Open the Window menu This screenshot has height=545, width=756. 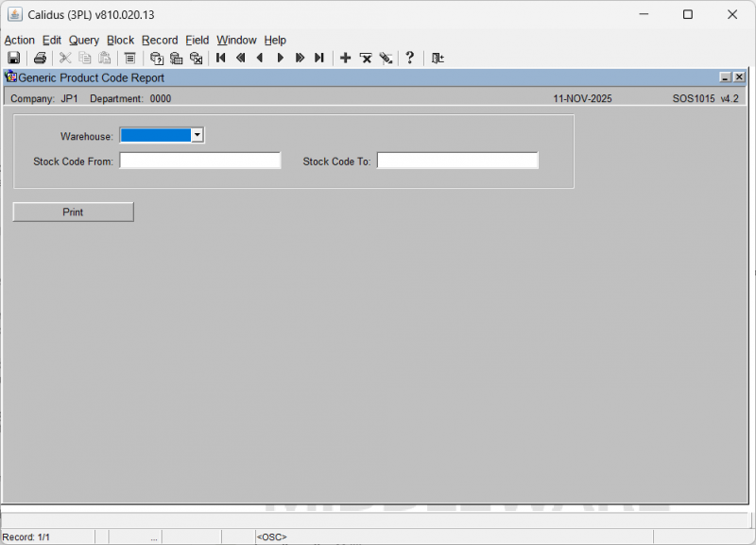coord(236,40)
